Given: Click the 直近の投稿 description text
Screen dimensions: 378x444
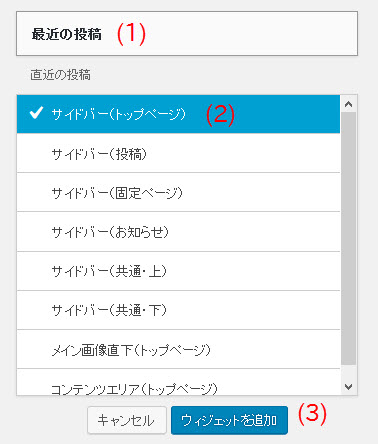Looking at the screenshot, I should (60, 75).
